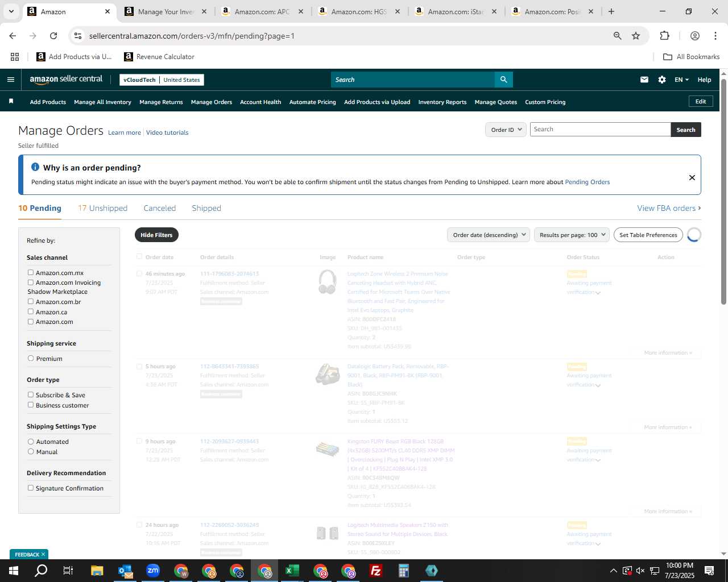The width and height of the screenshot is (728, 582).
Task: Click the bookmark flag icon in nav bar
Action: coord(11,101)
